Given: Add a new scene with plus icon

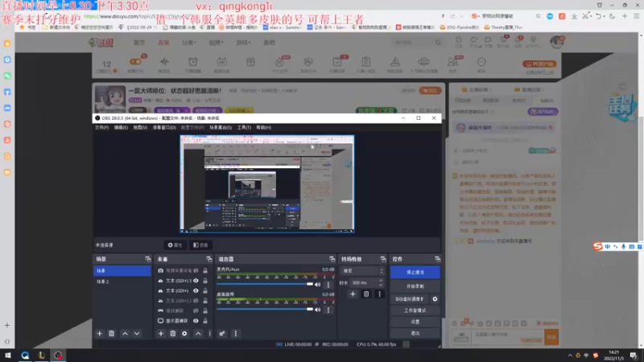Looking at the screenshot, I should [99, 334].
